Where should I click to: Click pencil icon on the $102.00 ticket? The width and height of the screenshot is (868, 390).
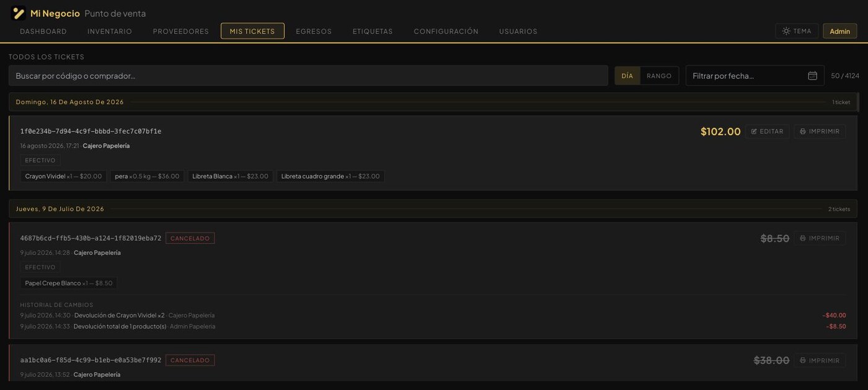click(x=755, y=131)
